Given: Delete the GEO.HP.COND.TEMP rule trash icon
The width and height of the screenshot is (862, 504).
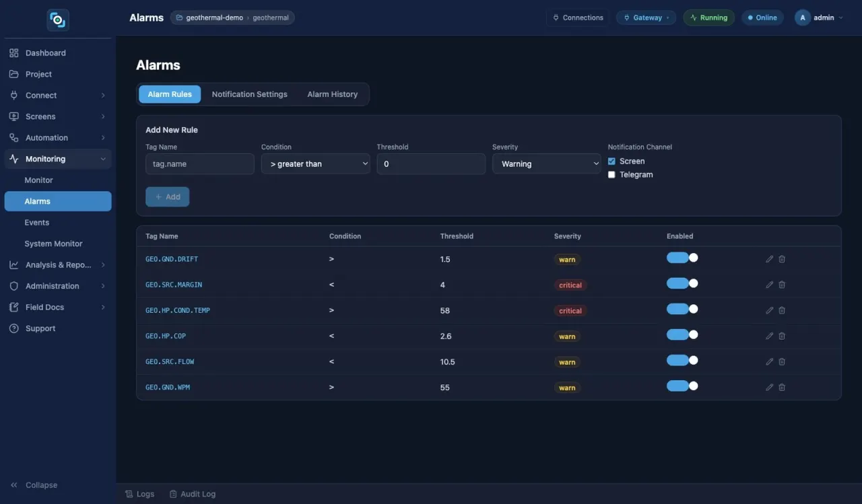Looking at the screenshot, I should coord(782,310).
